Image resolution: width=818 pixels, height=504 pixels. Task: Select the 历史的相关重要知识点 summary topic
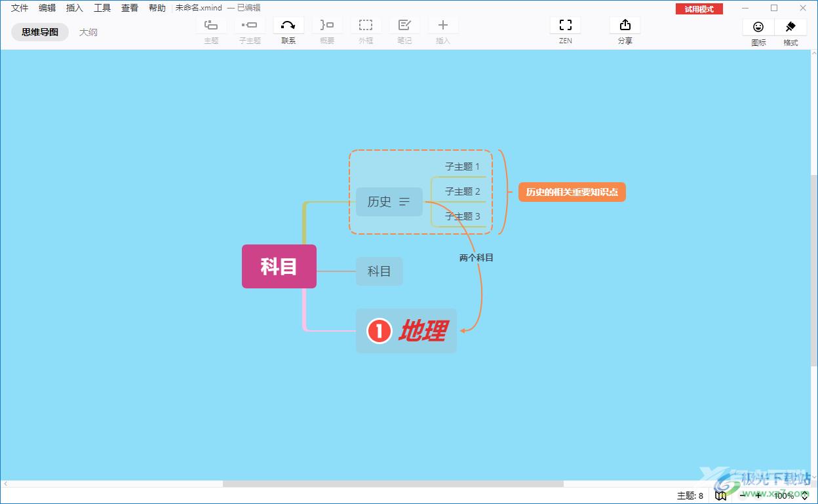pos(572,192)
